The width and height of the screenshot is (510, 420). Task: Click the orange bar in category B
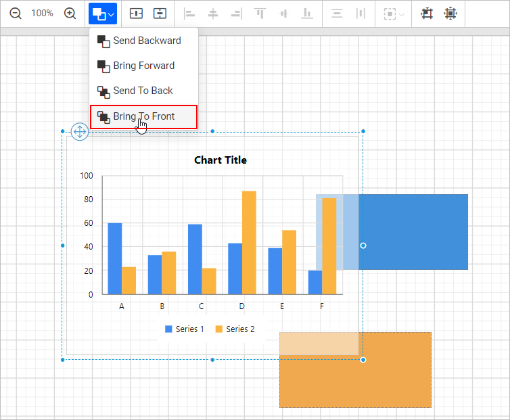tap(169, 273)
